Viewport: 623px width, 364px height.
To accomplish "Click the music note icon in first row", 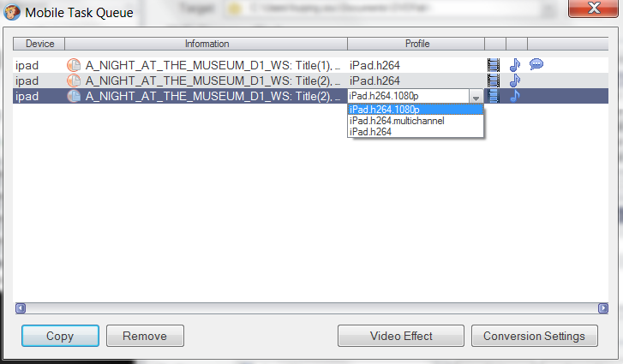I will pyautogui.click(x=515, y=65).
